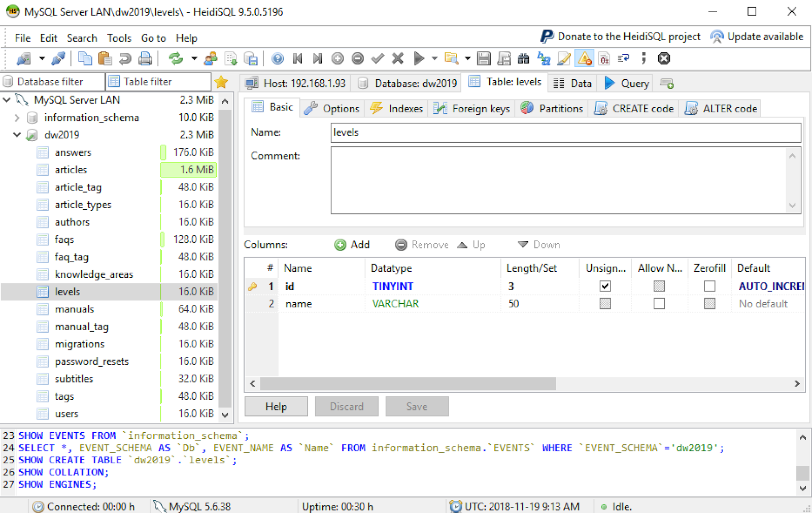Click the Post checkmark icon
The width and height of the screenshot is (812, 513).
click(378, 59)
